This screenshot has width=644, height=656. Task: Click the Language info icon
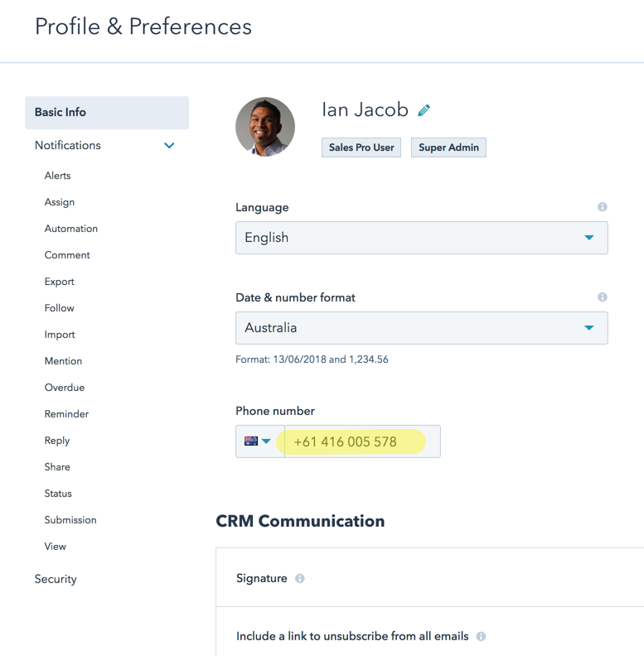point(602,207)
